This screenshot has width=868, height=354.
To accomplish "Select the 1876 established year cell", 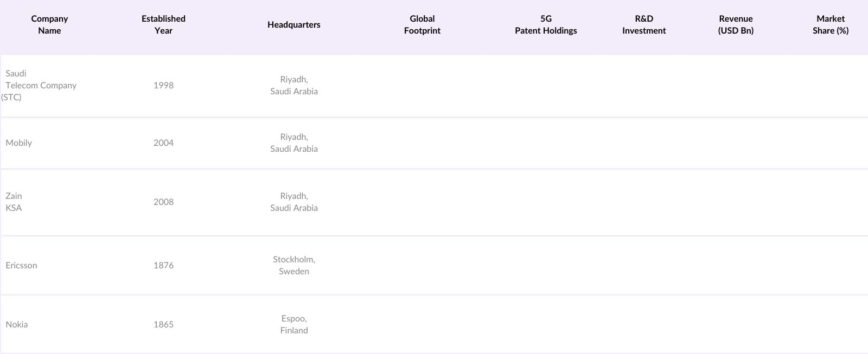I will point(163,266).
